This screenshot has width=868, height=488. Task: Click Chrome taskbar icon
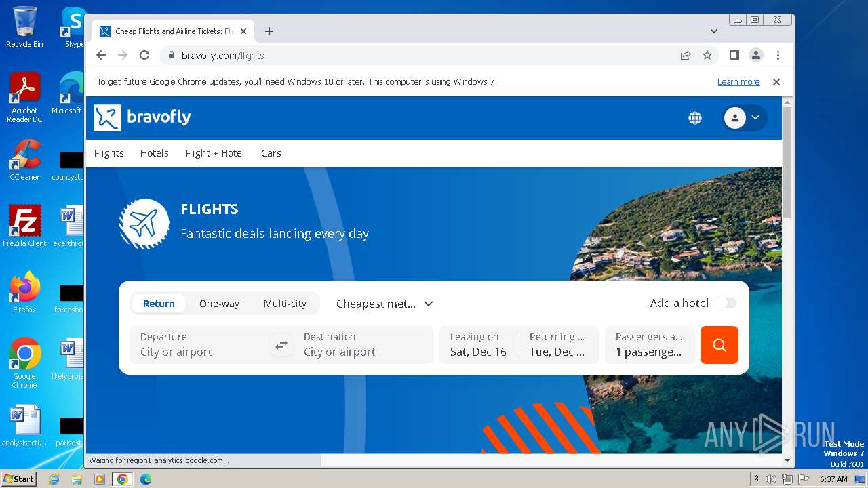click(123, 479)
